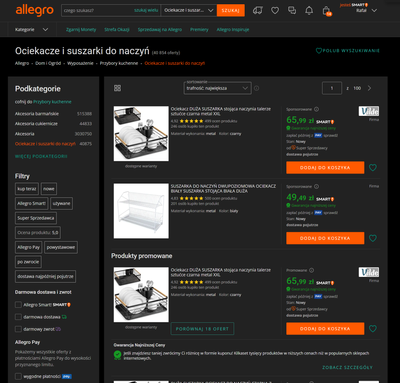Click Porównaj 18 ofert button
The width and height of the screenshot is (400, 383).
point(202,329)
